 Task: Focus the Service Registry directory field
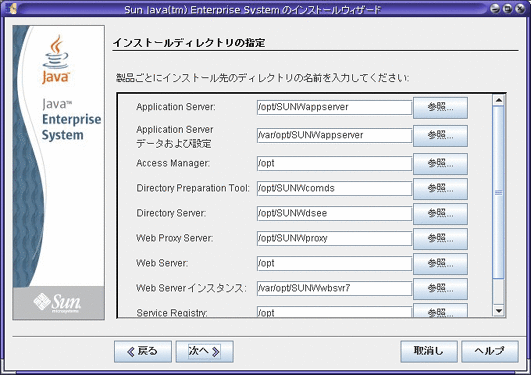coord(334,312)
